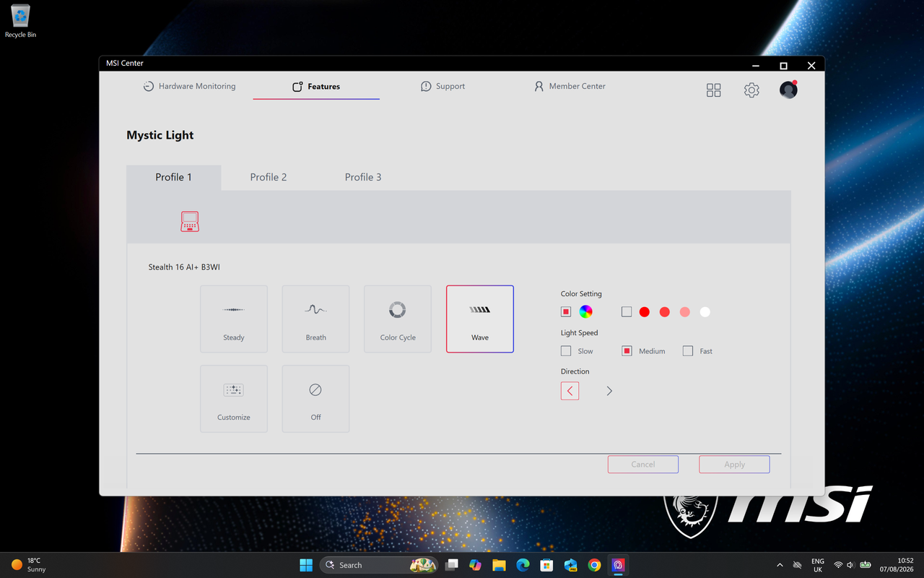Click the taskbar Search box
The width and height of the screenshot is (924, 578).
(379, 565)
